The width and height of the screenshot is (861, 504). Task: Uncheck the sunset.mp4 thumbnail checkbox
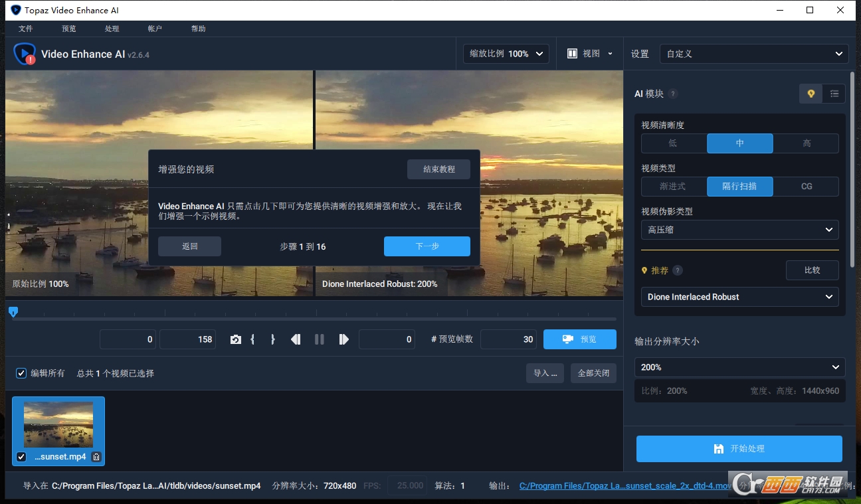point(21,457)
